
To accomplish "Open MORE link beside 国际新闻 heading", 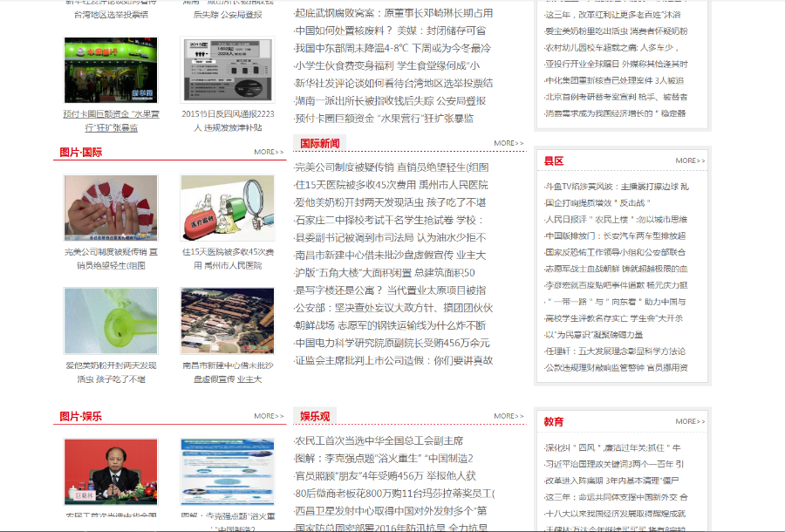I will pos(509,143).
